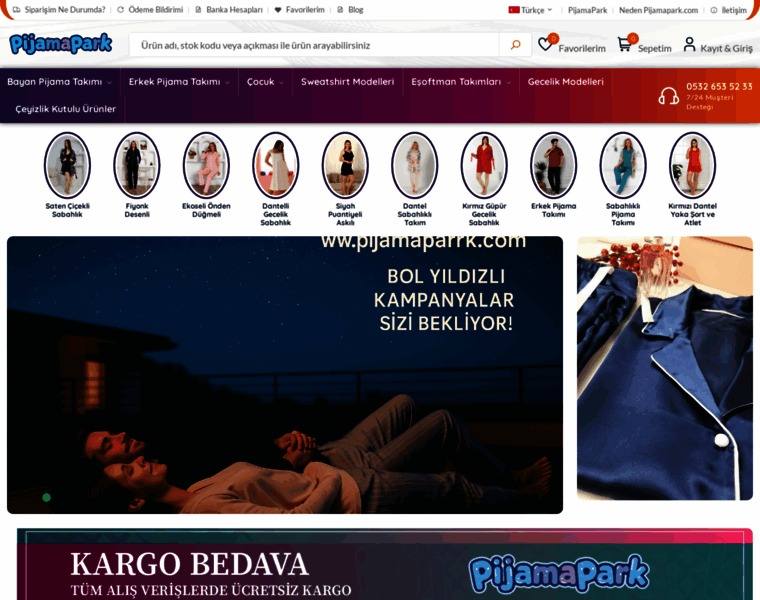Go to homepage via PijamaPark logo

click(61, 44)
